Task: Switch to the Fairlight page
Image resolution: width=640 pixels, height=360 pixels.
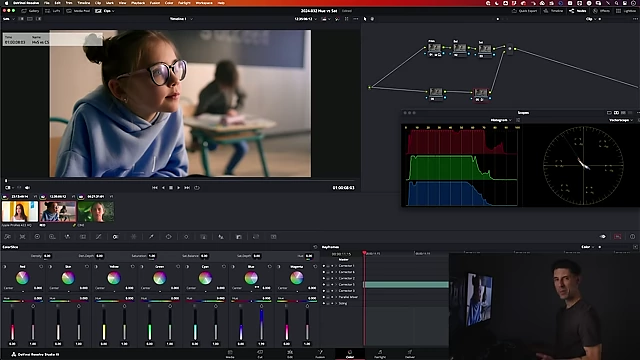Action: point(380,354)
